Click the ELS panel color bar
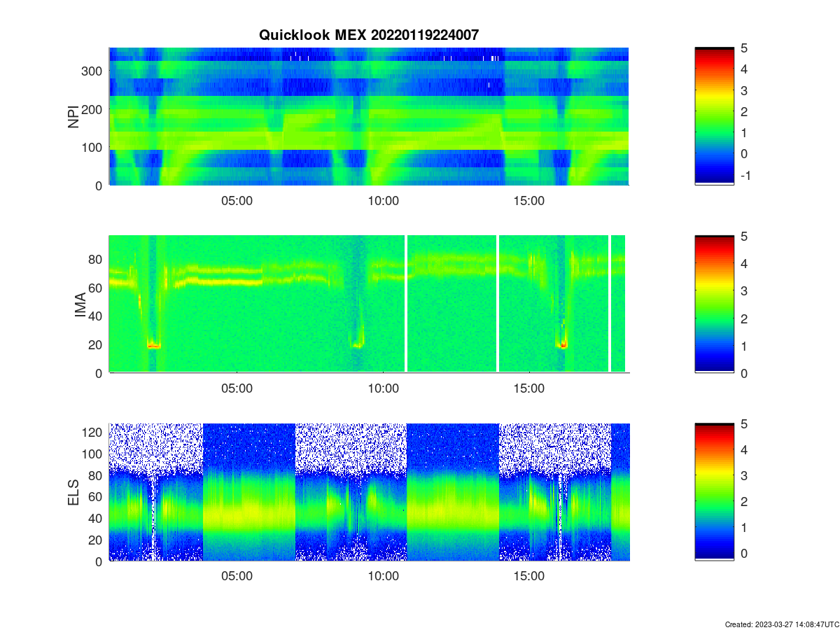 (x=714, y=492)
